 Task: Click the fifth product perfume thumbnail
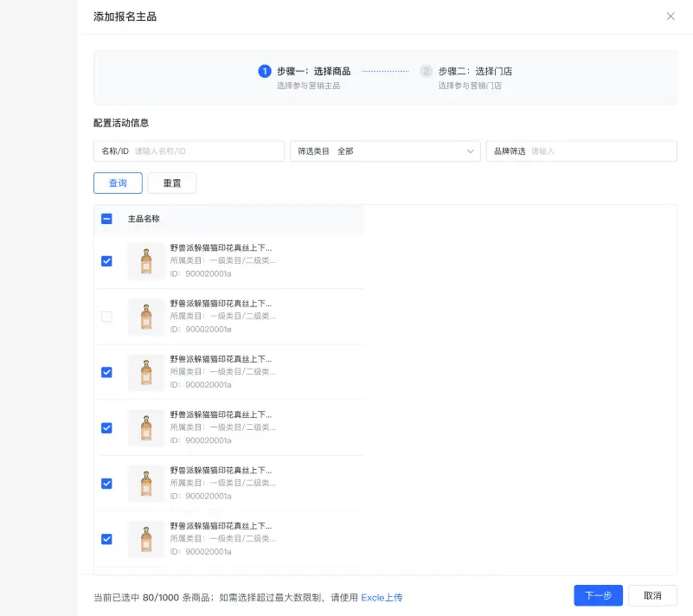(146, 484)
